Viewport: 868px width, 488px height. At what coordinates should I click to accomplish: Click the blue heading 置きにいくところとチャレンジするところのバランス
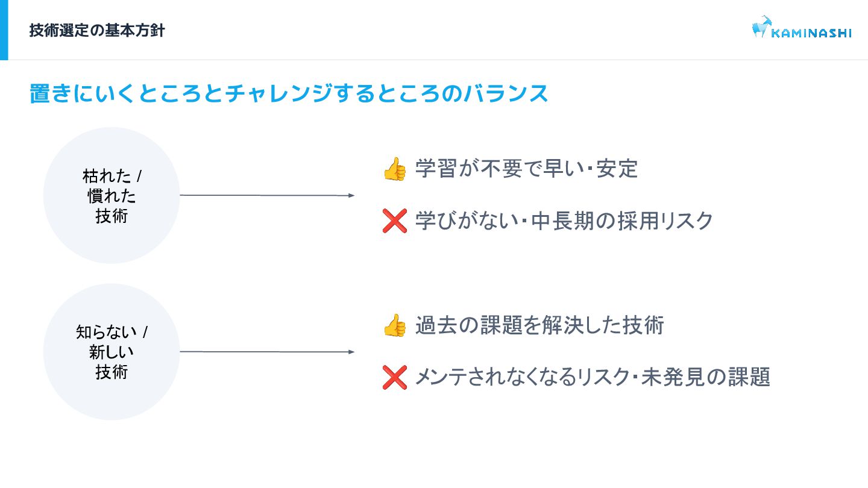289,94
